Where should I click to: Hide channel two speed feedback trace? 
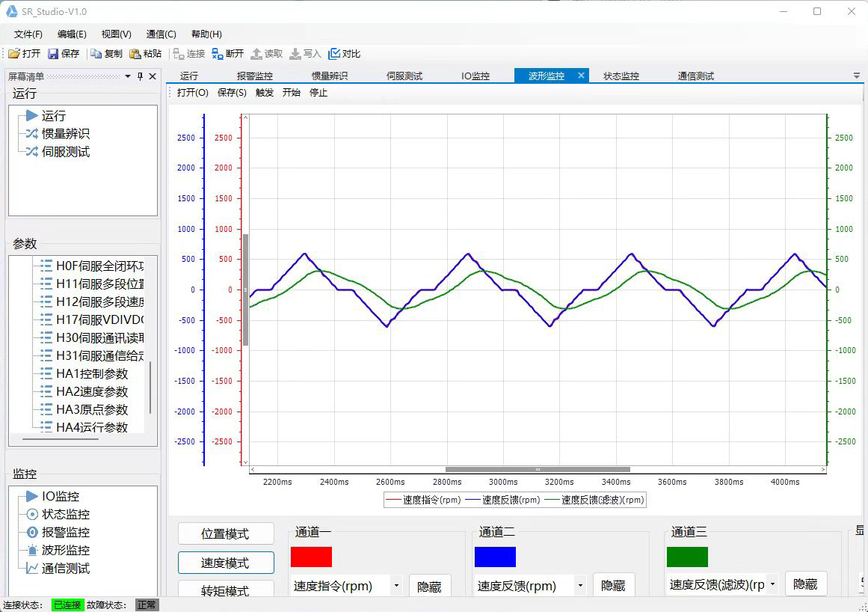[x=613, y=586]
